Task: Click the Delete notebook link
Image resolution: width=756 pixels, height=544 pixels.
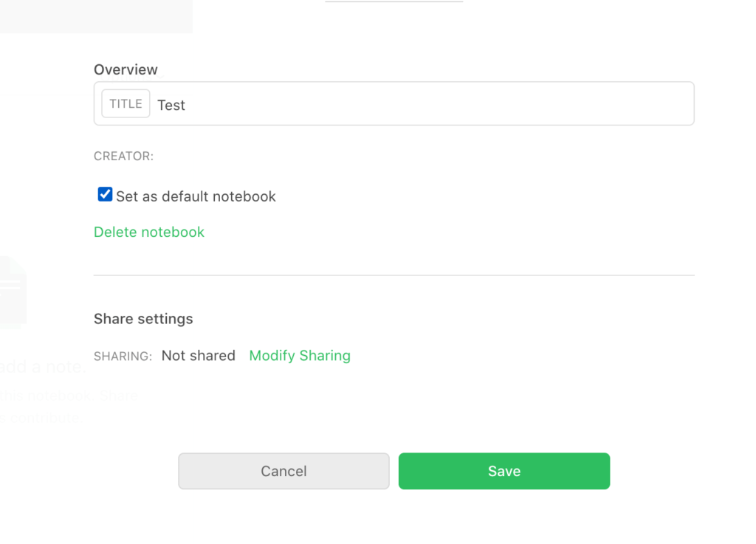Action: 148,232
